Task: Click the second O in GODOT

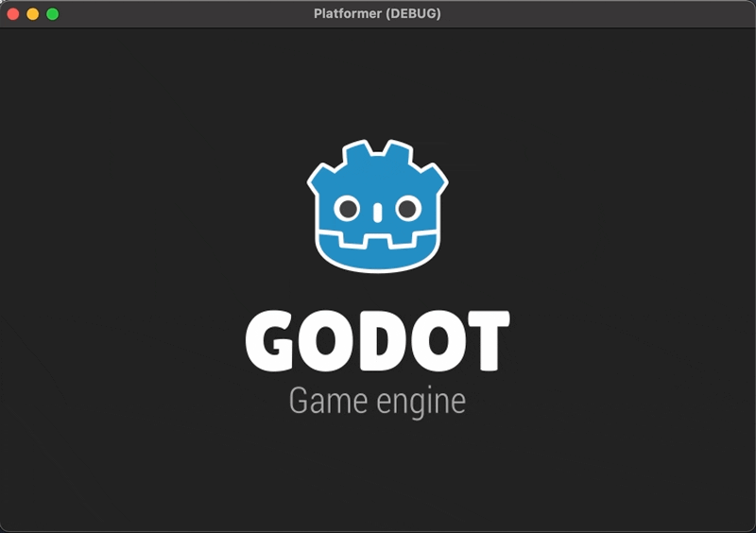Action: [x=433, y=341]
